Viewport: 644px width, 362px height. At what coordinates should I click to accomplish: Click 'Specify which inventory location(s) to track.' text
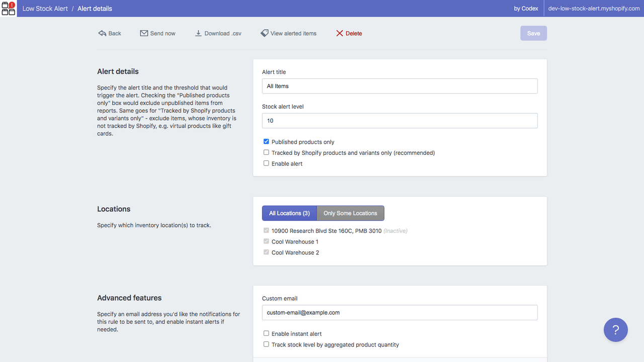154,225
